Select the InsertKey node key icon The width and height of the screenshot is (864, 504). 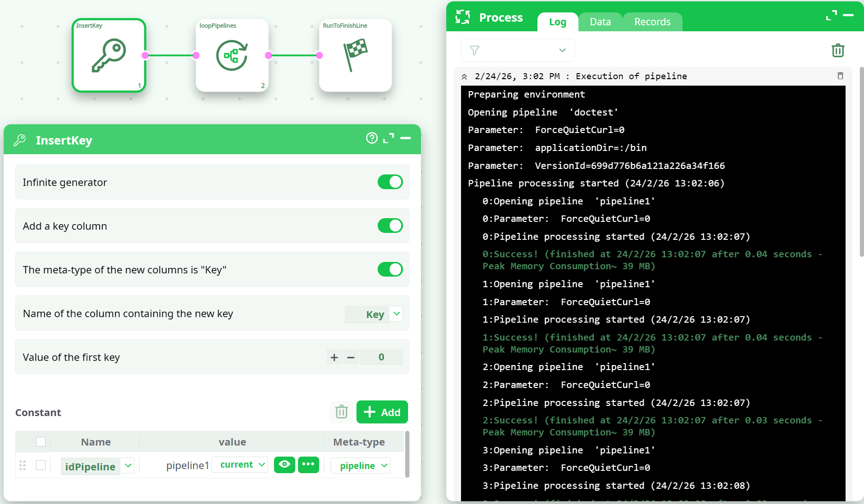pyautogui.click(x=109, y=55)
